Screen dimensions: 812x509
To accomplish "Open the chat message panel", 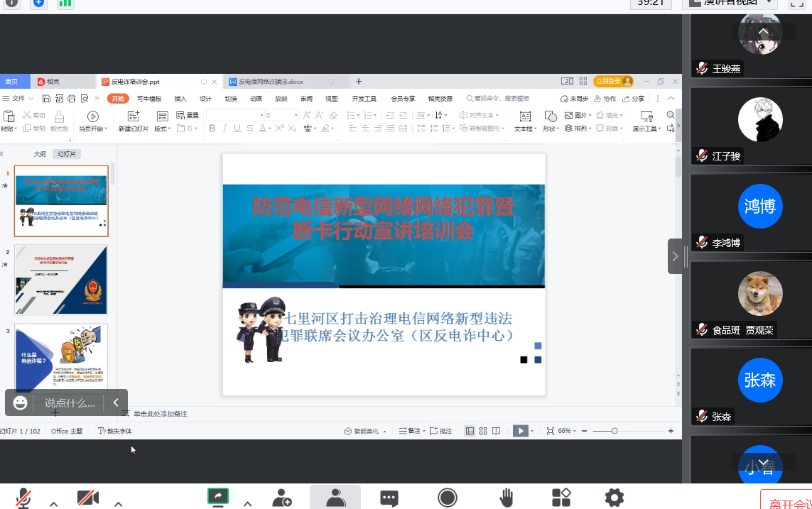I will coord(389,498).
